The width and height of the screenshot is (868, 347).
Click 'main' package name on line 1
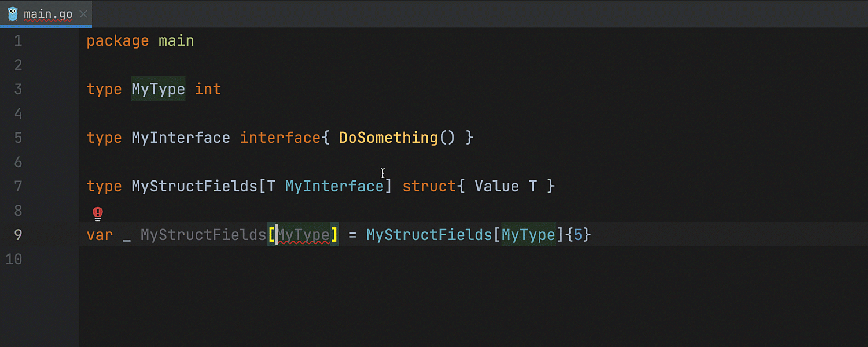coord(176,41)
